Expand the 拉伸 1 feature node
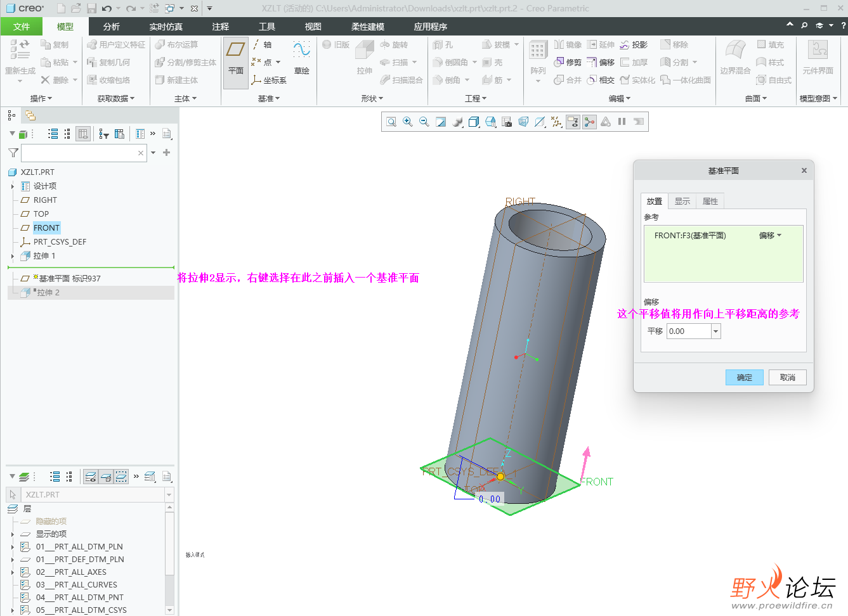The image size is (848, 616). [12, 256]
